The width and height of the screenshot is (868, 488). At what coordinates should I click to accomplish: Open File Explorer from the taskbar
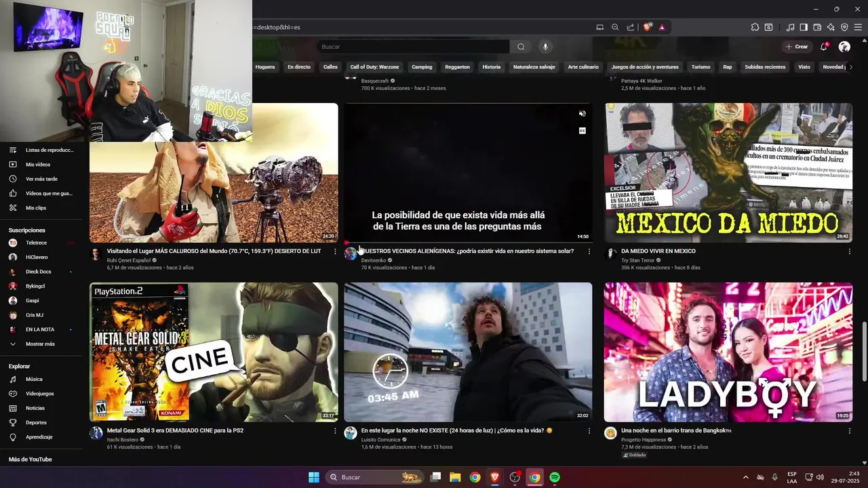click(455, 477)
